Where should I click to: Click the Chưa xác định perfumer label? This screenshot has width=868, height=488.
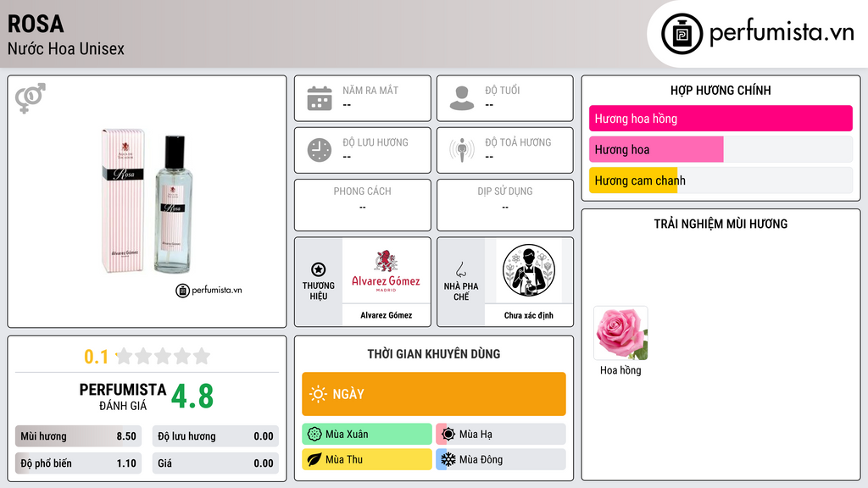(x=529, y=315)
